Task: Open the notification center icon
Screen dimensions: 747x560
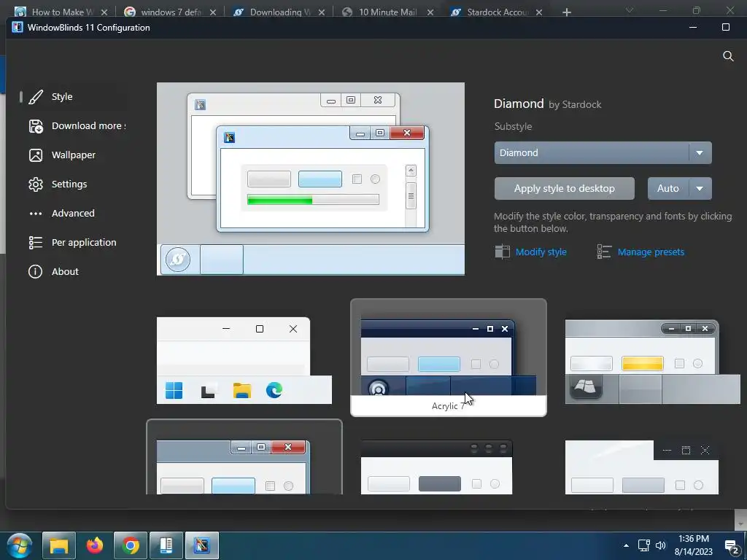Action: [732, 547]
